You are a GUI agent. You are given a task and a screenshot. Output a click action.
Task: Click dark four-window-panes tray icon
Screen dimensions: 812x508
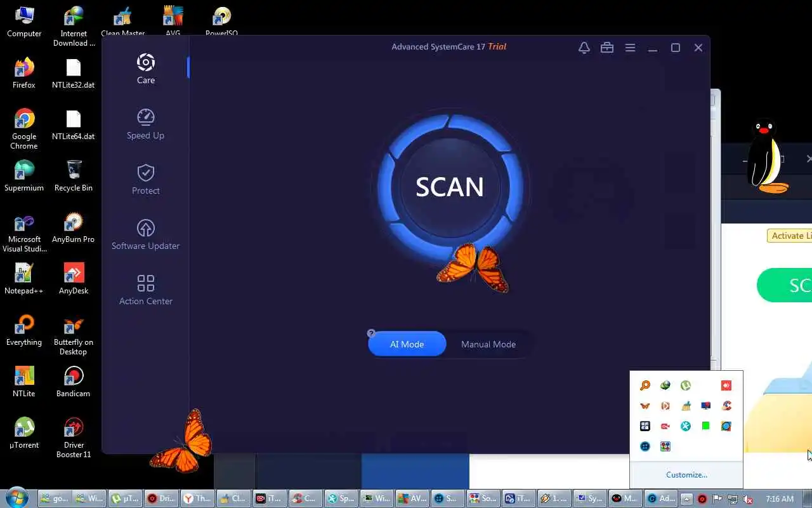tap(645, 426)
